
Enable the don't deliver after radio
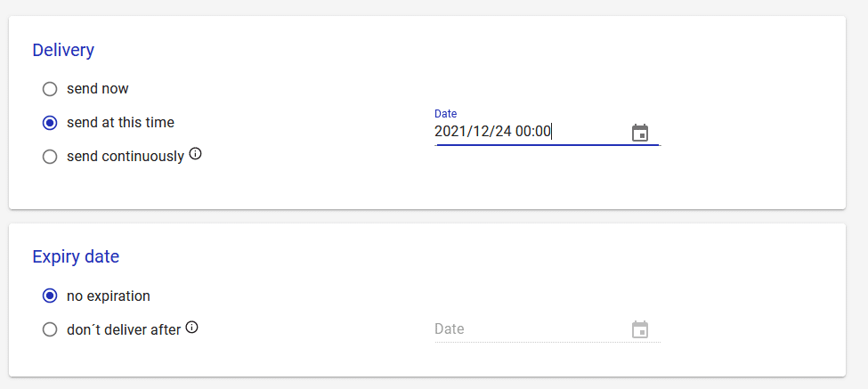(x=50, y=330)
